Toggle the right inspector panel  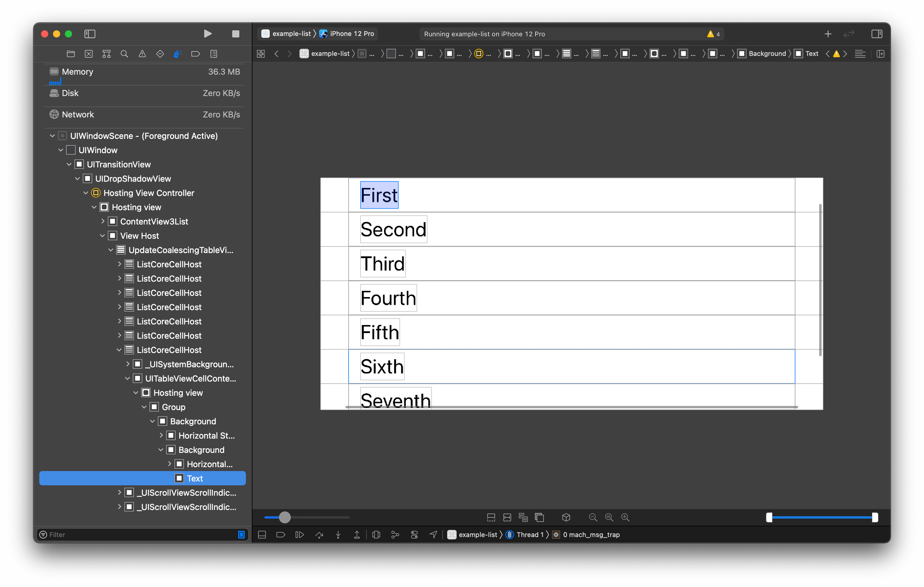click(877, 34)
